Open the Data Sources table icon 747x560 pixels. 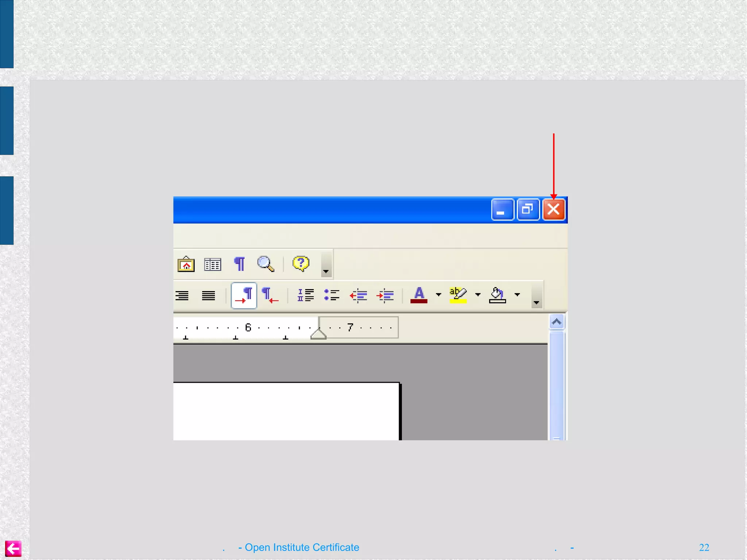(213, 264)
